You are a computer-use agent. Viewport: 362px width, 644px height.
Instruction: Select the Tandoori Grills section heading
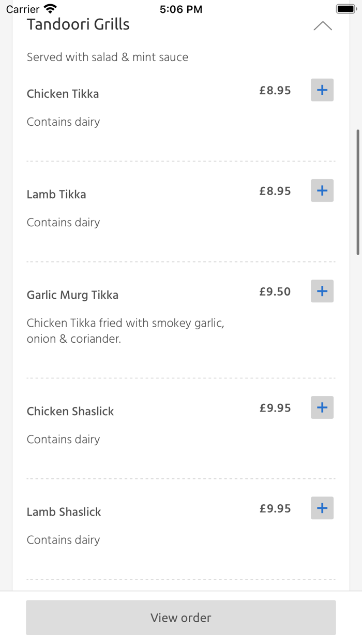[78, 24]
